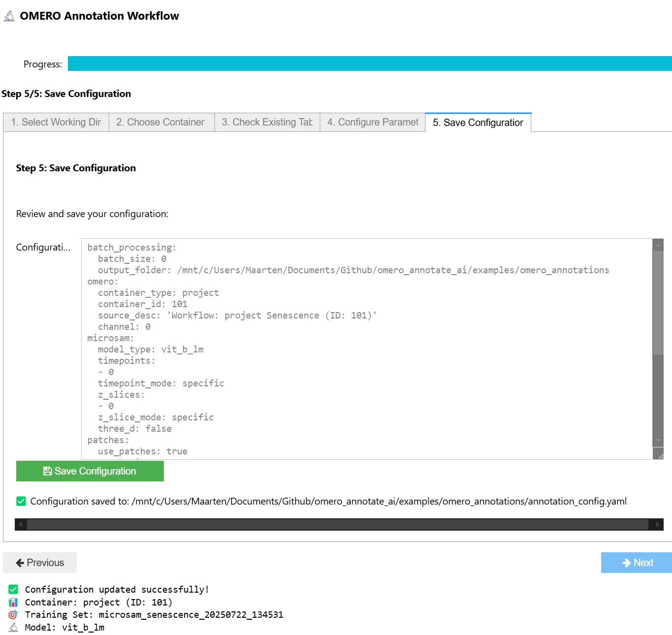Click the microscope icon beside the workflow title
Screen dimensions: 672x635
[x=9, y=16]
